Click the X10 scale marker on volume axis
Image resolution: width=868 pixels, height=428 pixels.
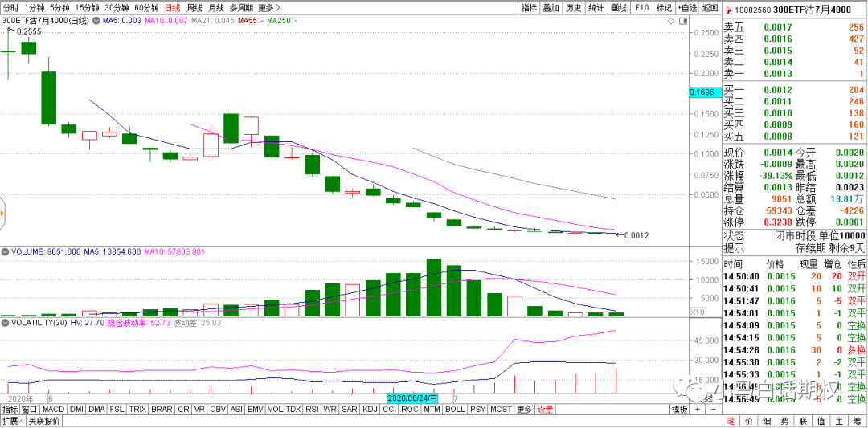(699, 312)
